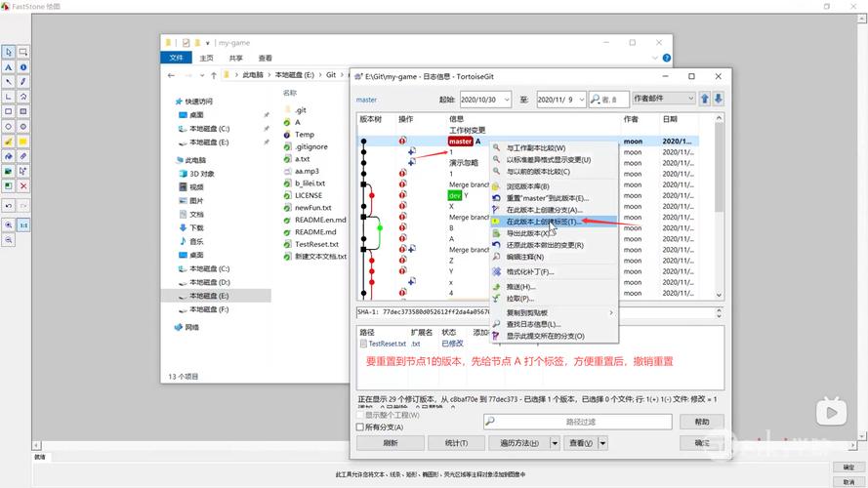Open the 至 date dropdown 2020/11/9

pos(582,100)
